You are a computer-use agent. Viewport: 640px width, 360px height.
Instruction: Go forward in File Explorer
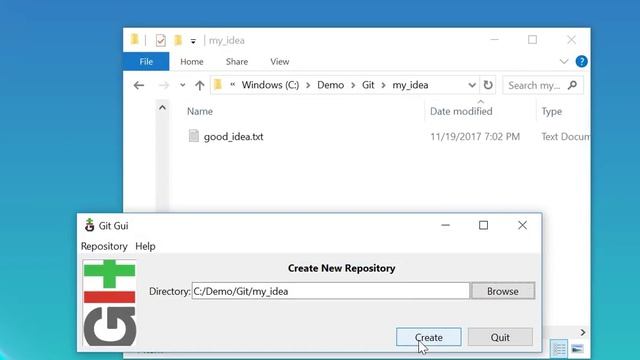(163, 85)
